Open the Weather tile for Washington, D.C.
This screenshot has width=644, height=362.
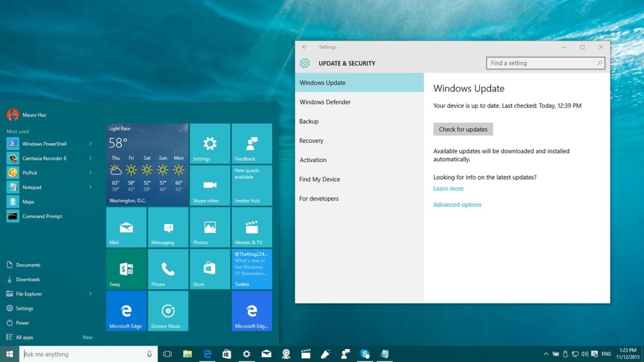pyautogui.click(x=147, y=165)
